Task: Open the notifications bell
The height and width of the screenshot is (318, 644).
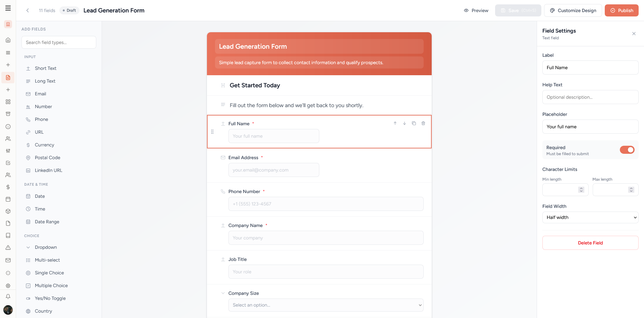Action: click(x=8, y=297)
